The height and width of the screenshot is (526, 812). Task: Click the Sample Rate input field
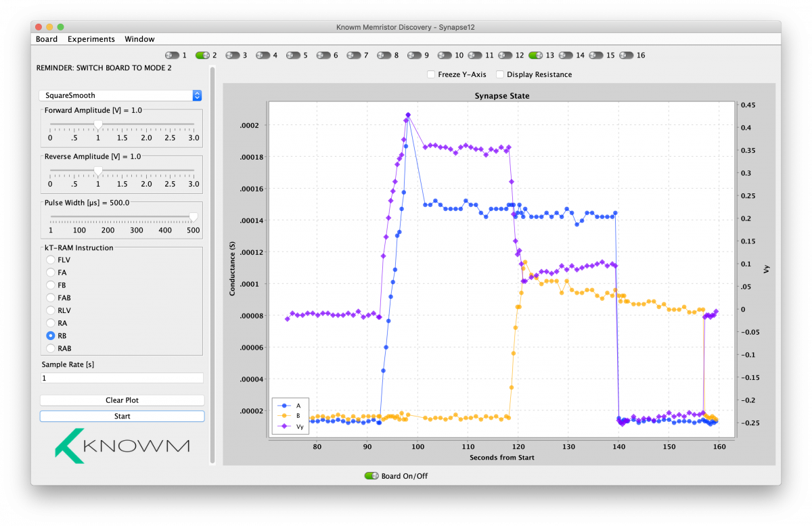pos(122,378)
